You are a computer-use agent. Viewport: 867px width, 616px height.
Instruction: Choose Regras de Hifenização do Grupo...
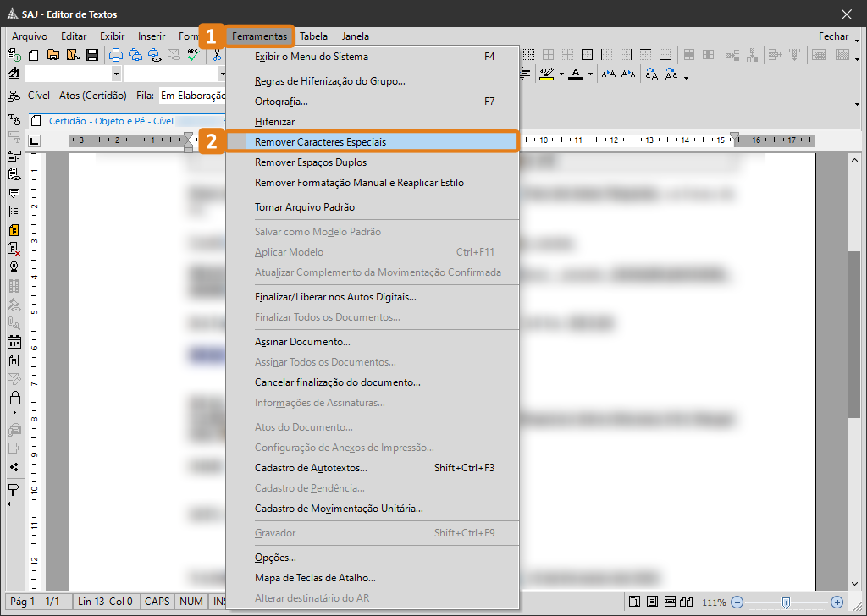(373, 81)
